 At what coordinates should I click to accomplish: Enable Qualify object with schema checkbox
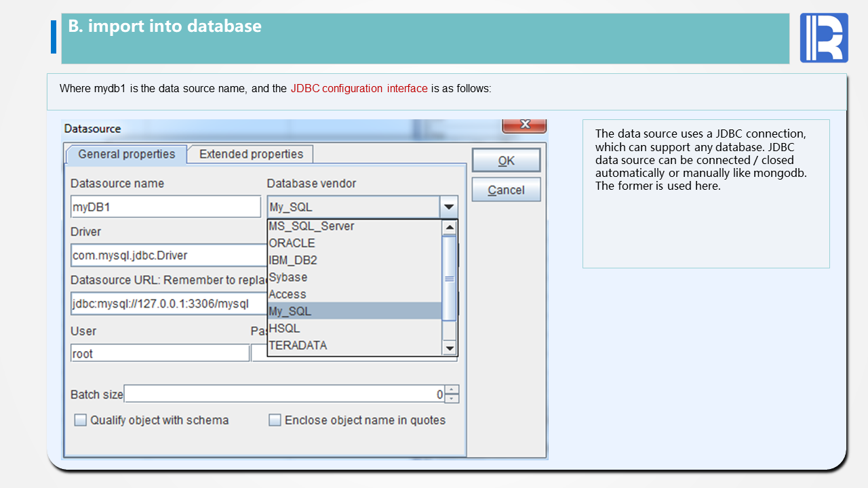click(81, 420)
